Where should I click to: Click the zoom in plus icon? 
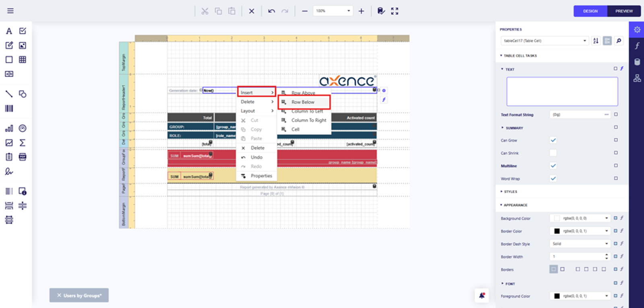coord(361,11)
